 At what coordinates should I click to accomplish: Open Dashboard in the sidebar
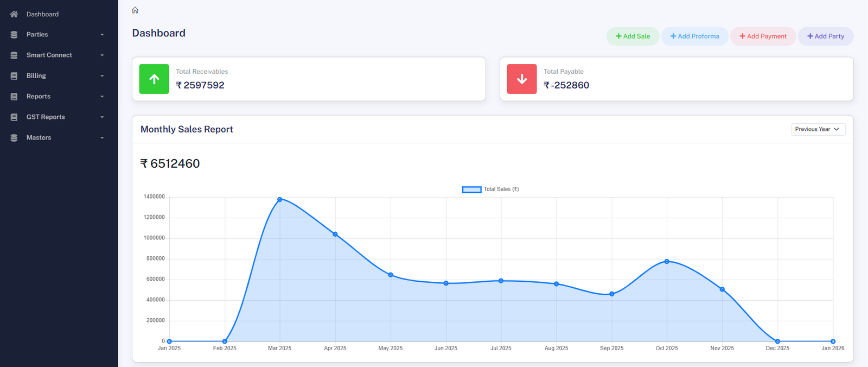coord(59,14)
